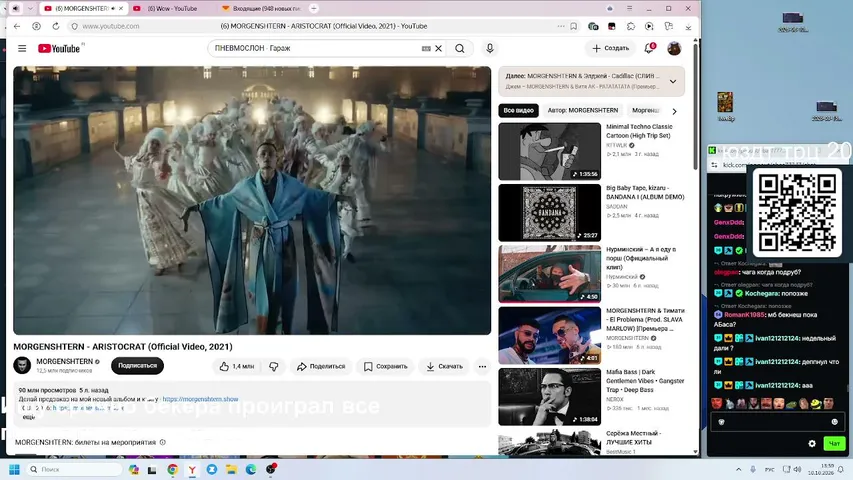Open the morgenshtern.show link in description
This screenshot has width=853, height=480.
[x=200, y=399]
